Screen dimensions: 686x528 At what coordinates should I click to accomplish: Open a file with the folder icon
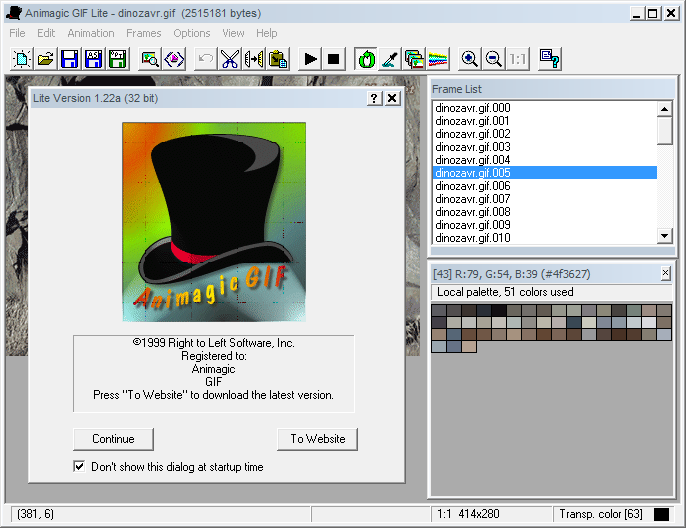(x=46, y=59)
